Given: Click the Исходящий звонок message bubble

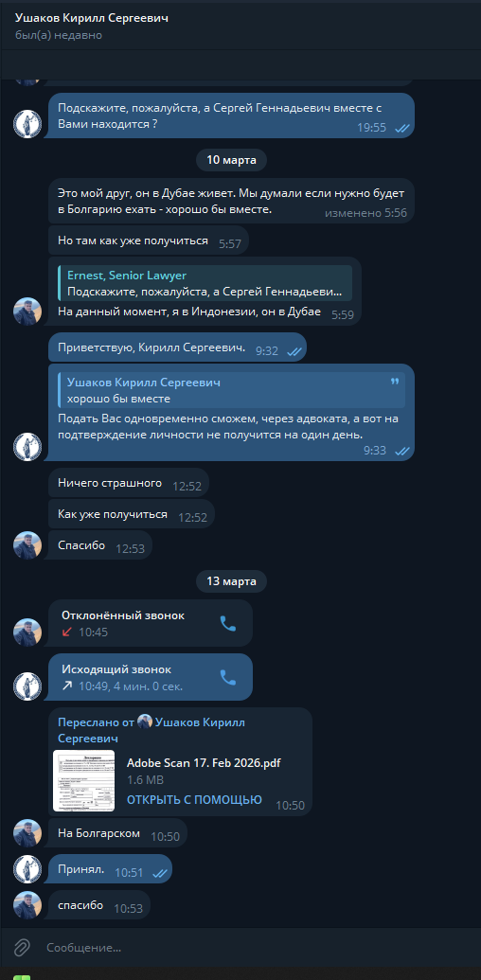Looking at the screenshot, I should pos(151,678).
